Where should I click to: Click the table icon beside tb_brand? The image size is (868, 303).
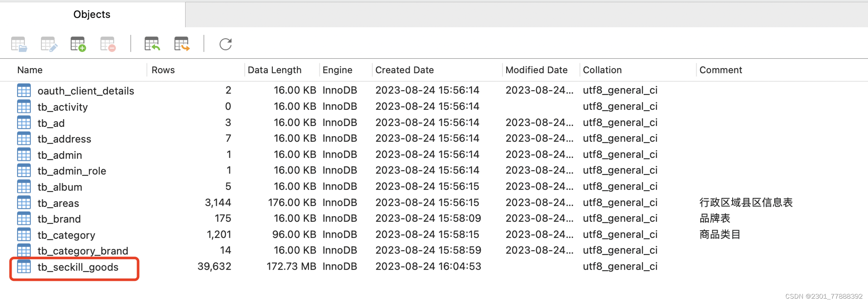point(24,219)
